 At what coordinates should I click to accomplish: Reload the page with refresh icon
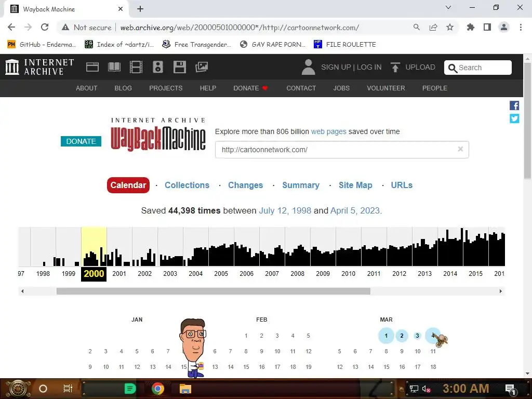45,27
